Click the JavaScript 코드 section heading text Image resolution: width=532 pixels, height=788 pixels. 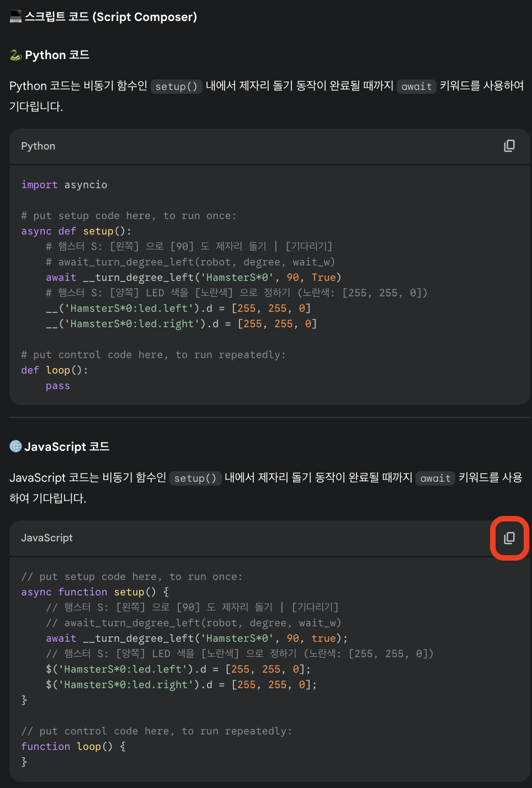(67, 446)
